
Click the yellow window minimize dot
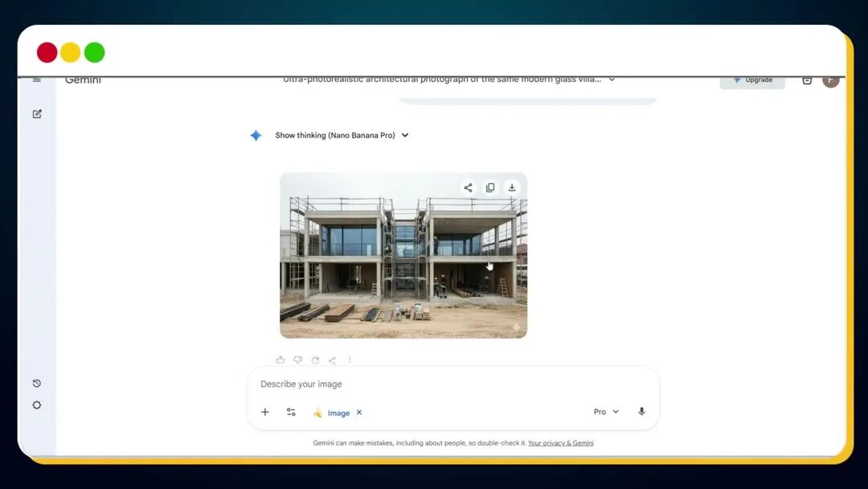pyautogui.click(x=70, y=52)
